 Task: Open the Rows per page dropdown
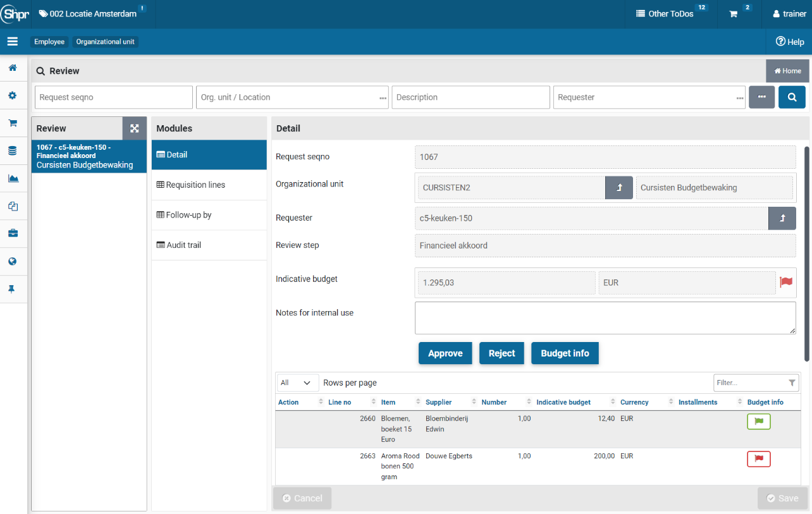coord(297,382)
